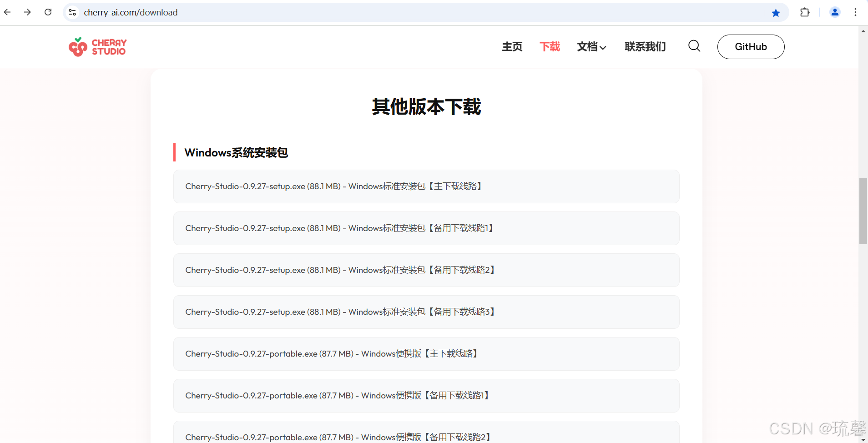Click the 其他版本下载 heading
This screenshot has width=868, height=443.
coord(426,106)
